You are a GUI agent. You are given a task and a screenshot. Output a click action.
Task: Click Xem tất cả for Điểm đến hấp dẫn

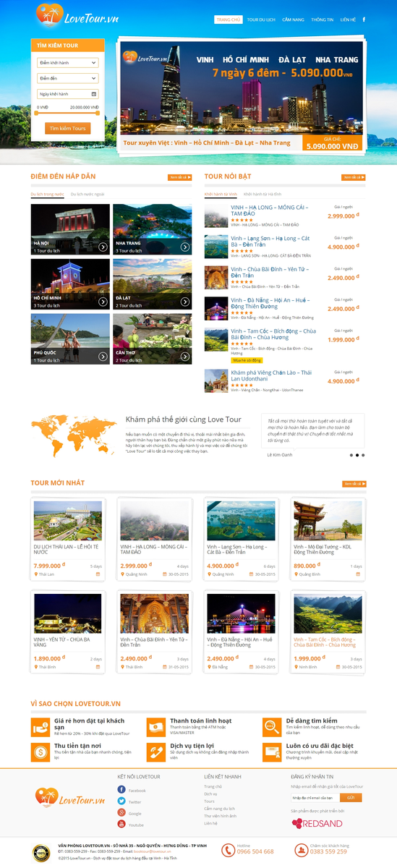click(180, 177)
